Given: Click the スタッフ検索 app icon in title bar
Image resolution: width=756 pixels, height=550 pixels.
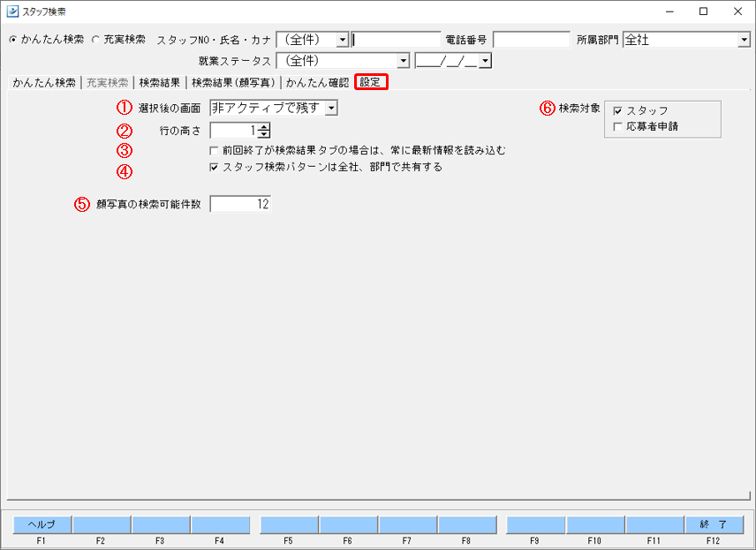Looking at the screenshot, I should 11,11.
